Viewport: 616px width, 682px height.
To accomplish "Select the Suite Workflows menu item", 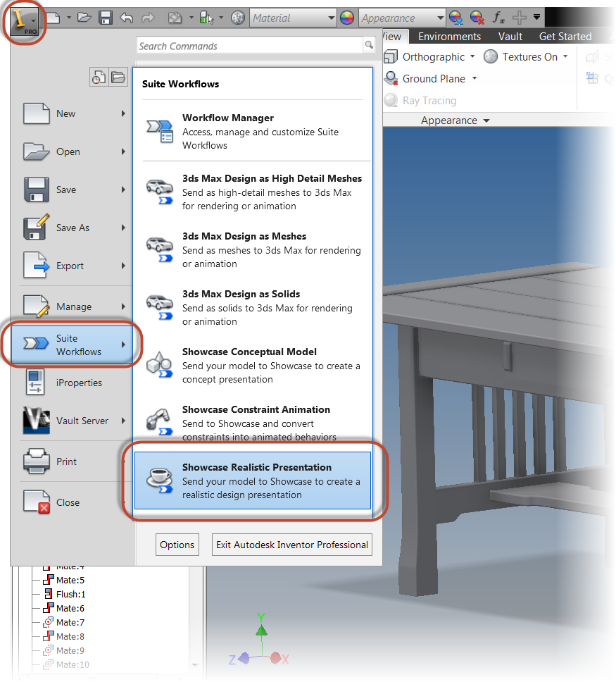I will [x=73, y=345].
